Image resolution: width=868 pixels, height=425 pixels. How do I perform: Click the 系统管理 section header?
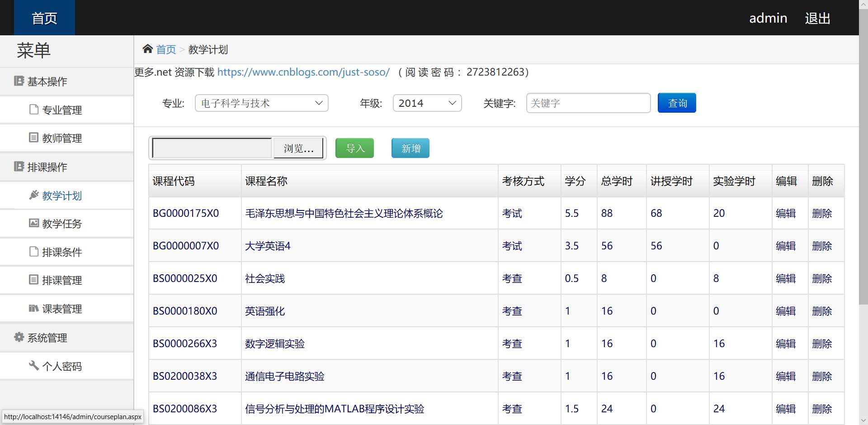[67, 338]
